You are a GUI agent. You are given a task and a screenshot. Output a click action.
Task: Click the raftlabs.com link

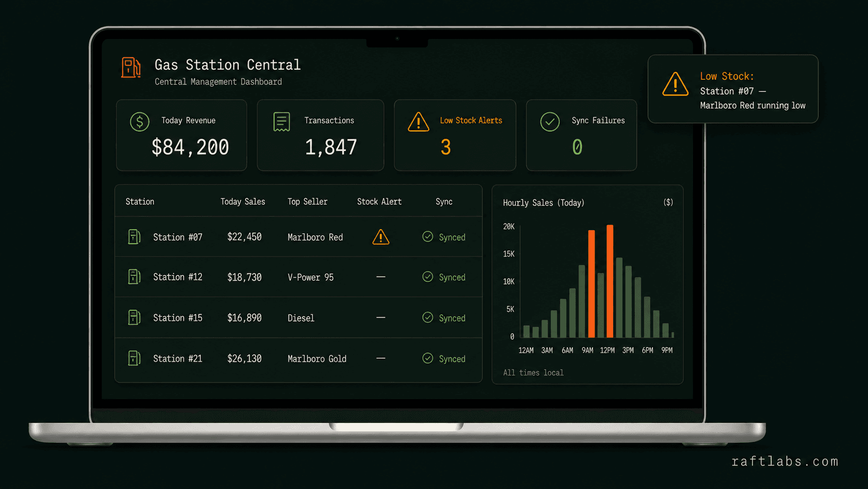coord(785,461)
